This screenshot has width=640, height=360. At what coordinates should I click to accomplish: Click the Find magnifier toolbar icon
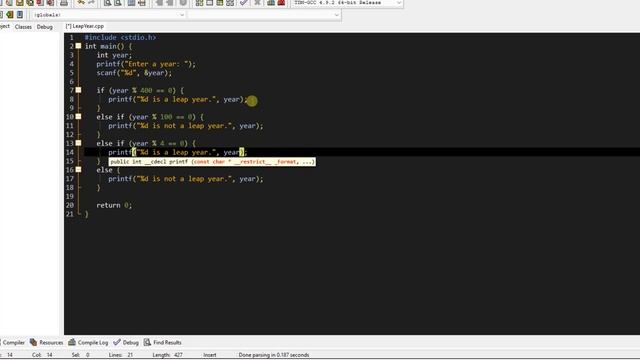coord(107,2)
